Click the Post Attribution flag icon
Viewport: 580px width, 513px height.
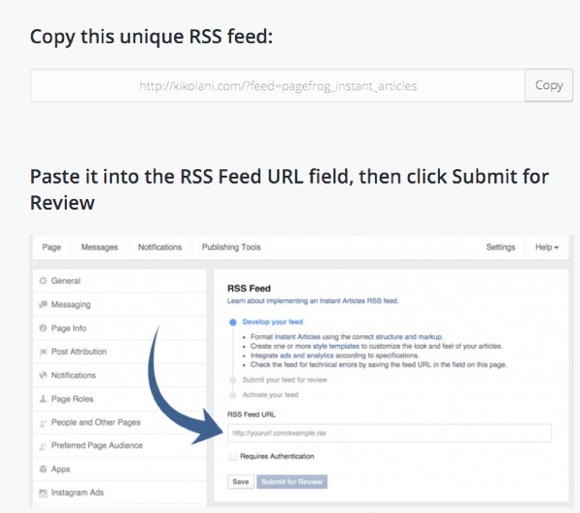click(x=43, y=352)
